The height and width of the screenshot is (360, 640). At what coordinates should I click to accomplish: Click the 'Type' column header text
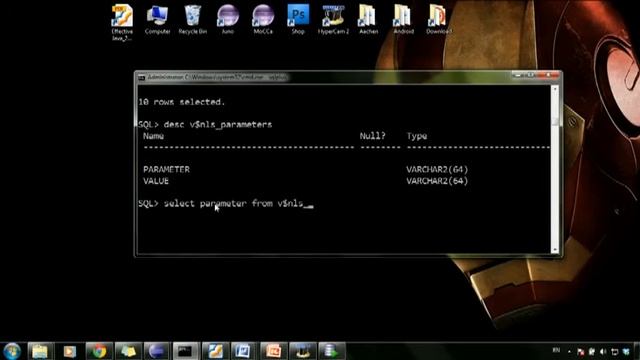(x=417, y=136)
